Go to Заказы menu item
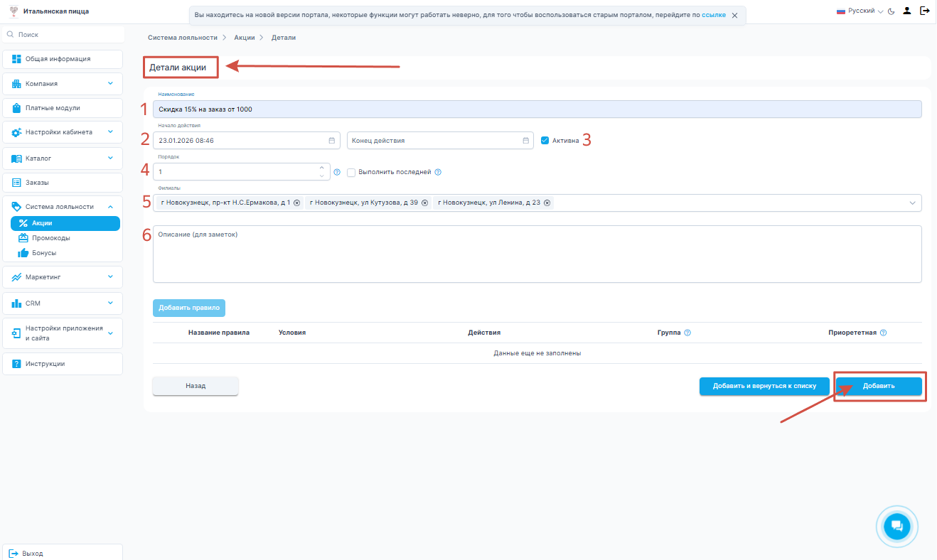The width and height of the screenshot is (937, 560). click(x=37, y=183)
